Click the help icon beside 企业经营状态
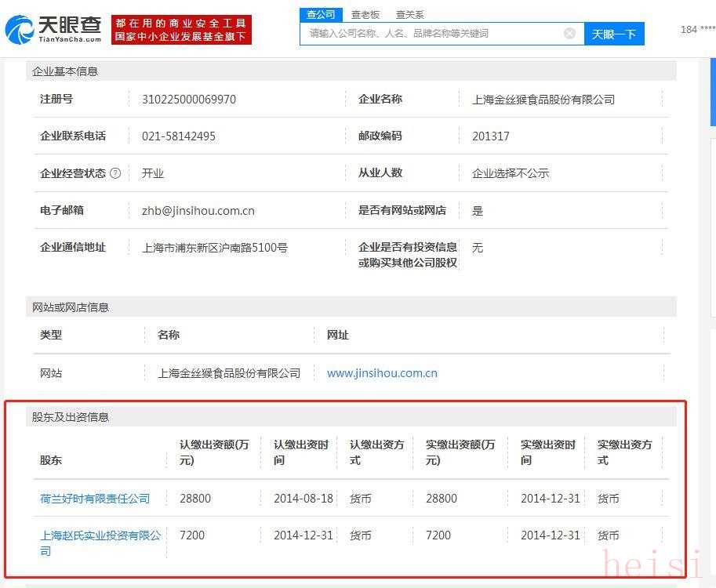The image size is (716, 588). tap(115, 173)
